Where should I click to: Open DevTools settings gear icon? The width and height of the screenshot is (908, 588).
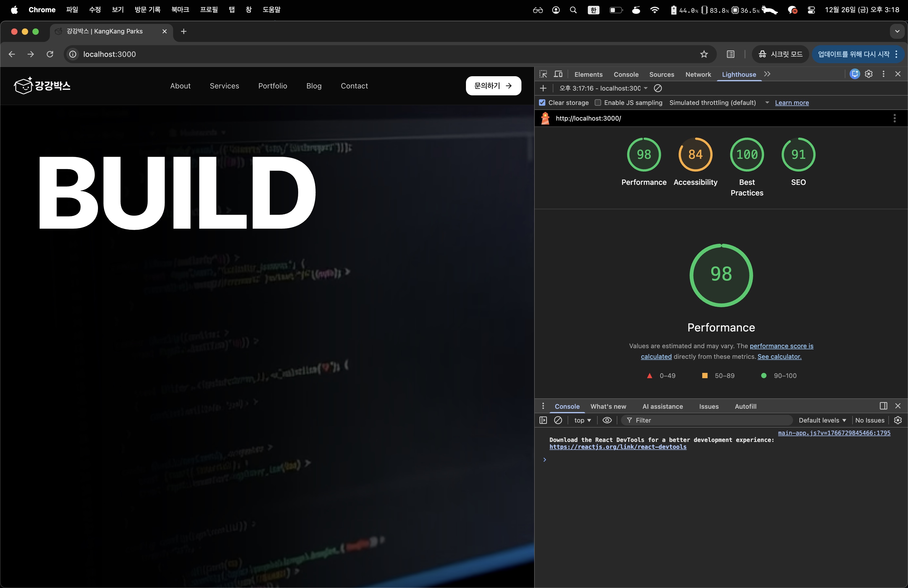coord(869,74)
